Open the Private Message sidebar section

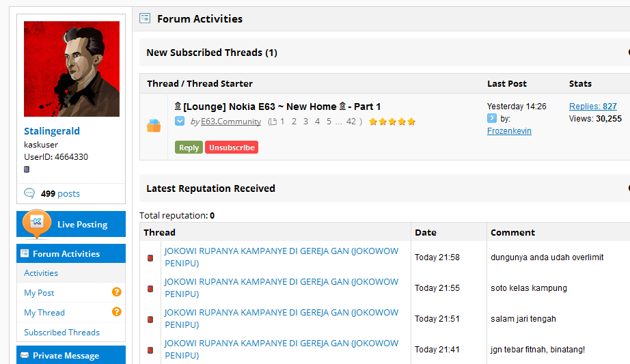coord(71,355)
